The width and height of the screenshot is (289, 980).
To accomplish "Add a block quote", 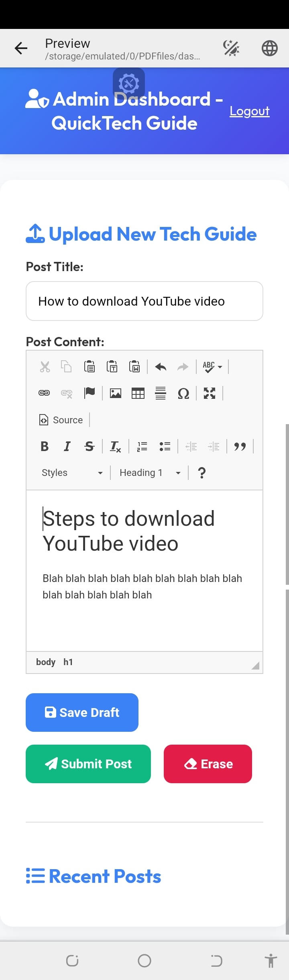I will pyautogui.click(x=240, y=446).
